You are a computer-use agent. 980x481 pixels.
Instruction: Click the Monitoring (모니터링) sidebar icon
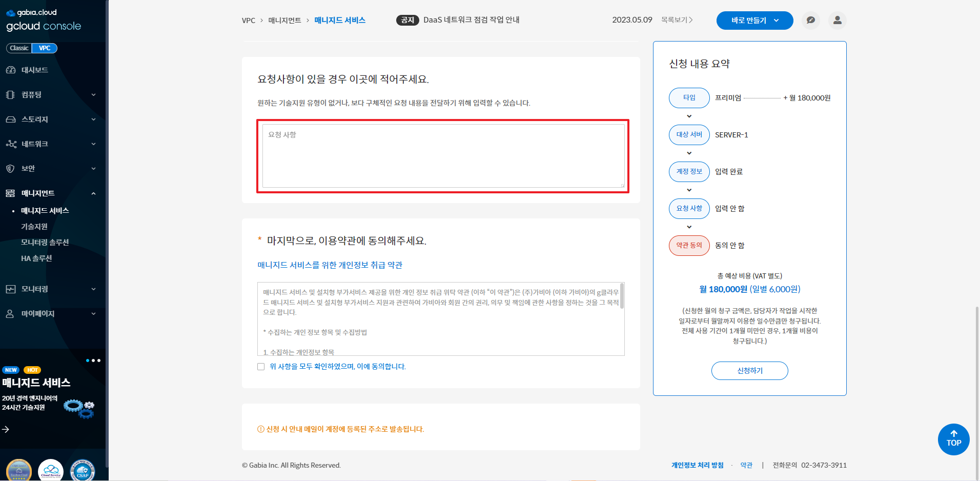tap(10, 289)
